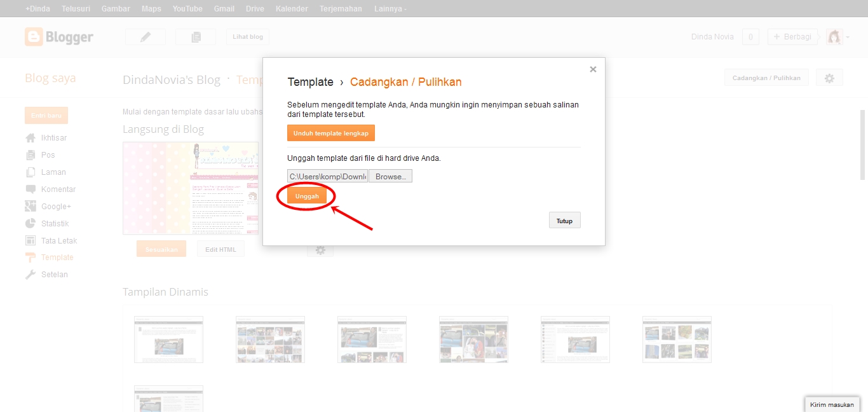Open +Dinda in Google bar
The image size is (868, 412).
[37, 9]
